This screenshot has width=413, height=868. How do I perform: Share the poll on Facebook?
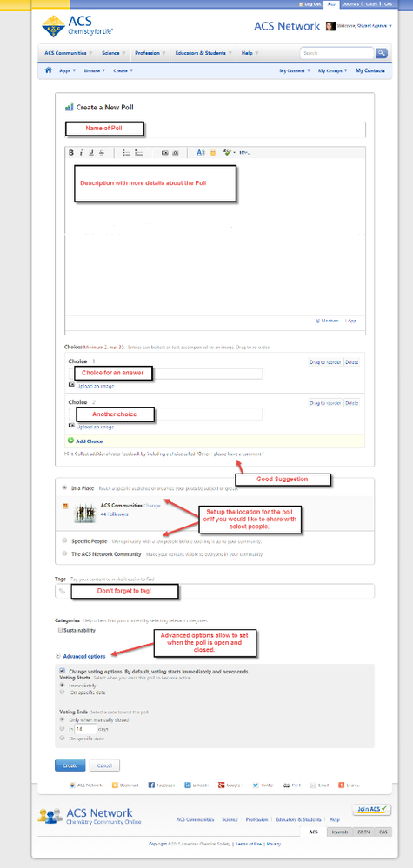pos(162,785)
